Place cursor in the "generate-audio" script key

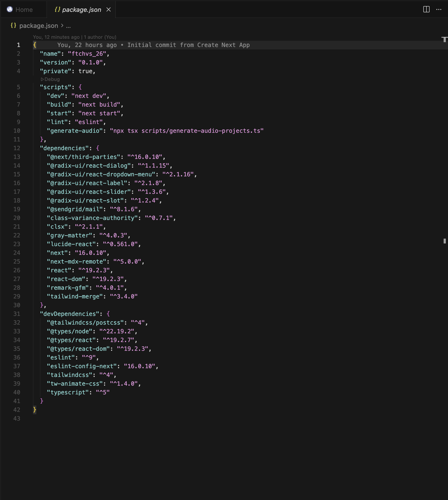pos(75,131)
